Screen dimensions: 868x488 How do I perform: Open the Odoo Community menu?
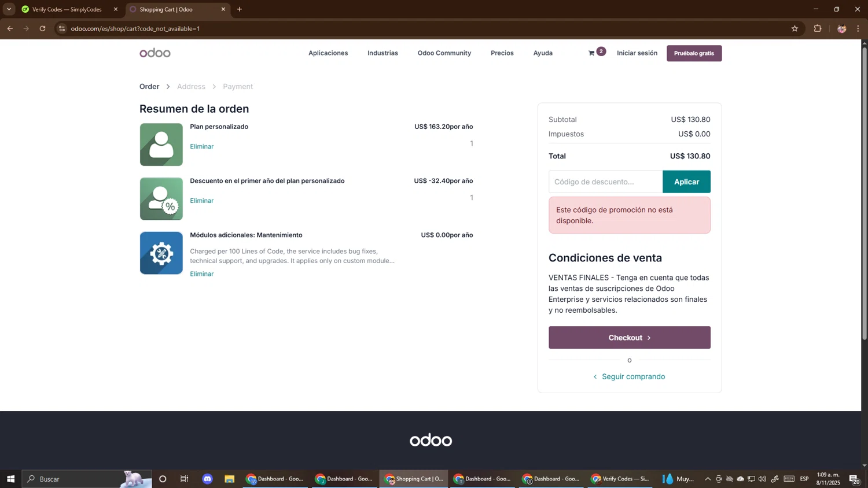[444, 53]
